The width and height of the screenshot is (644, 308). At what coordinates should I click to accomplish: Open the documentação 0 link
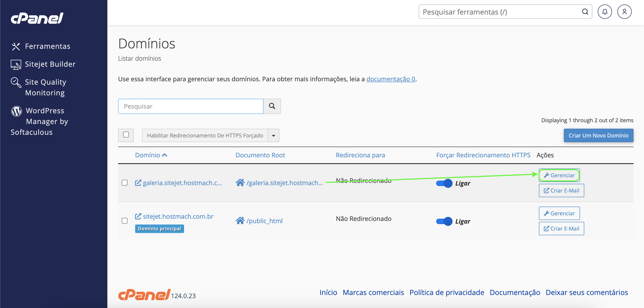tap(391, 79)
